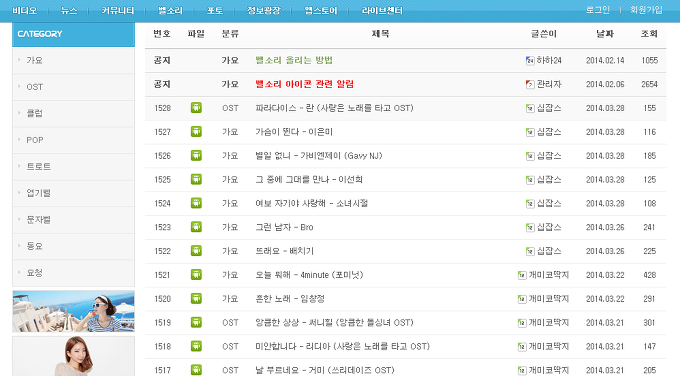
Task: Open the green file icon for post 1518
Action: [196, 346]
